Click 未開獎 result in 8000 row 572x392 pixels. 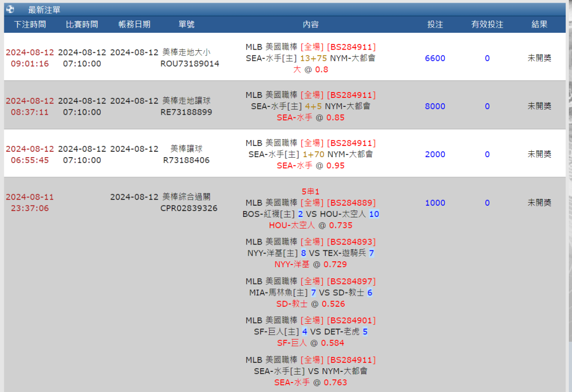tap(539, 106)
